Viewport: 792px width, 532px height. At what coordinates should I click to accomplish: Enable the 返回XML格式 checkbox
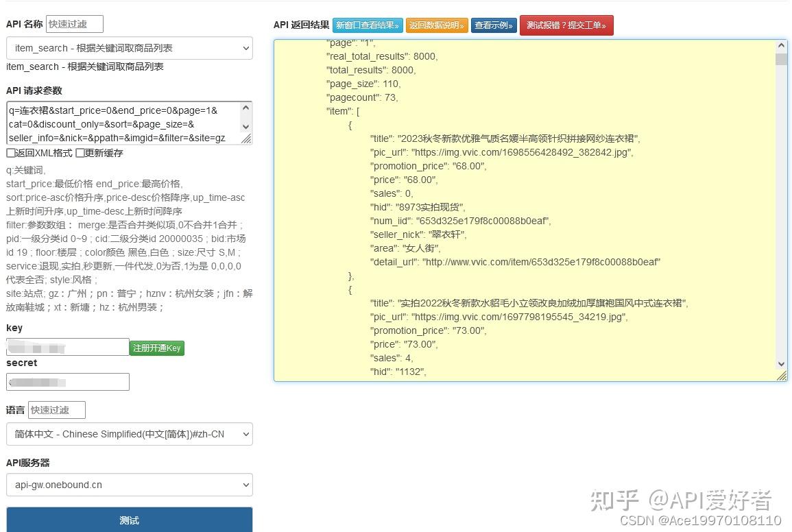(11, 153)
